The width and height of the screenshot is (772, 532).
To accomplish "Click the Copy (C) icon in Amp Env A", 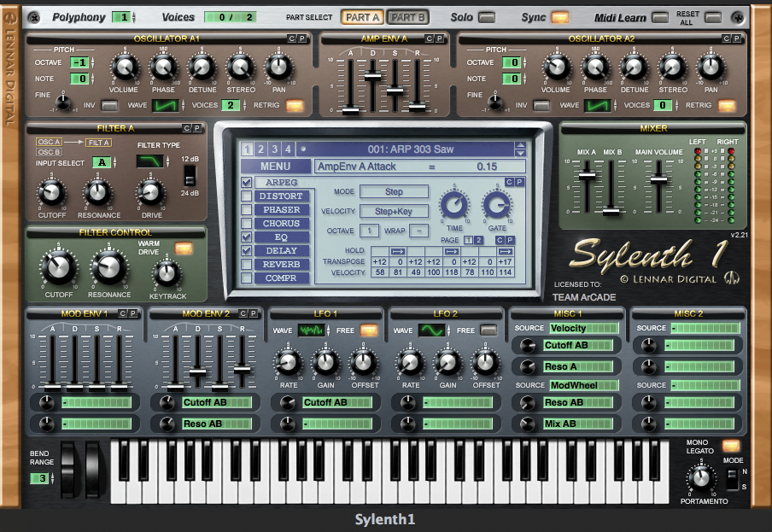I will click(x=430, y=38).
